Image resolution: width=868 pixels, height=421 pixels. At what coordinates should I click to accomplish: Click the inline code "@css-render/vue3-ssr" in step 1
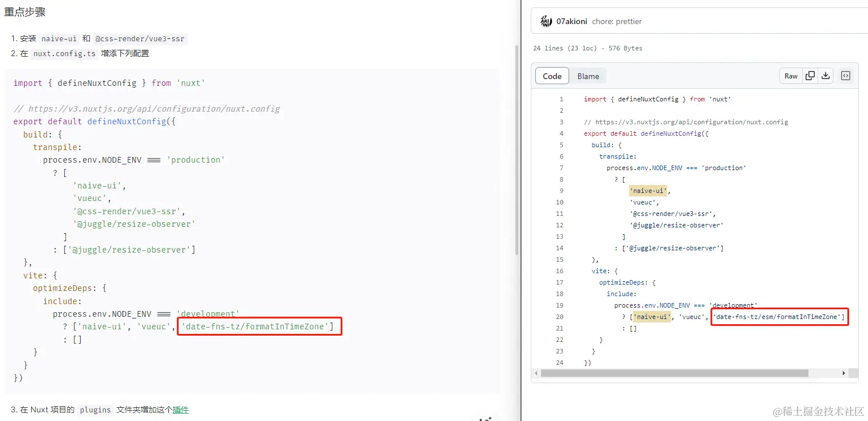click(140, 39)
